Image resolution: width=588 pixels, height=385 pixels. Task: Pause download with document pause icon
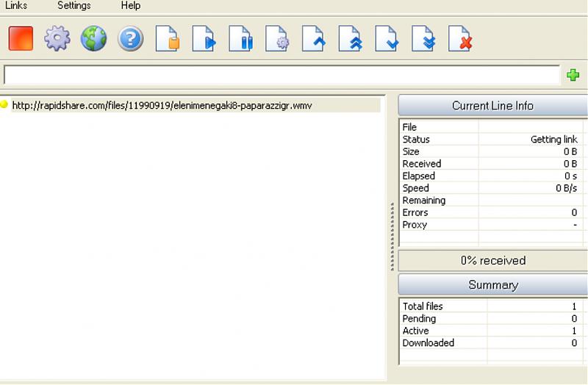pos(241,38)
